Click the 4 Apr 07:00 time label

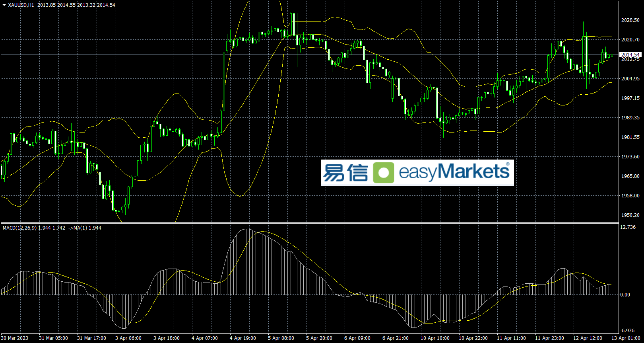click(205, 338)
